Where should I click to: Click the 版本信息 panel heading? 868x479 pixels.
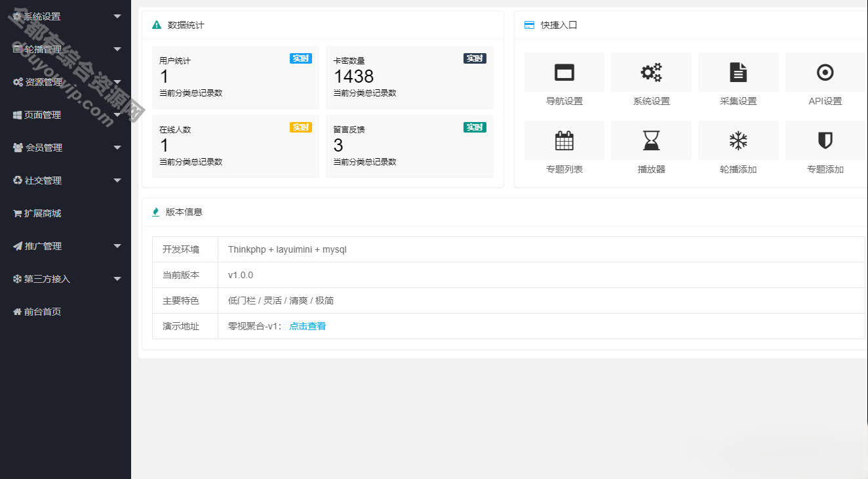[184, 212]
